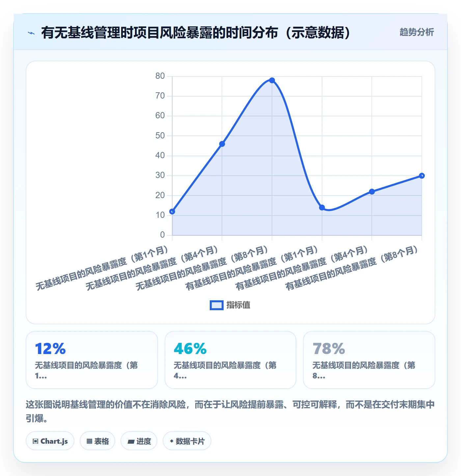Click the x-axis label 无基线项目的风险暴露度（第1个月）

102,268
